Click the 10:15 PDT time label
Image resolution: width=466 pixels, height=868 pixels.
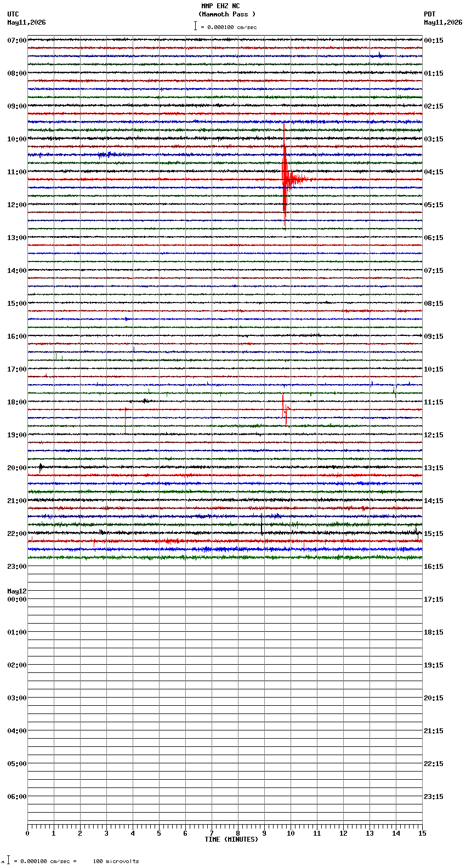(434, 369)
